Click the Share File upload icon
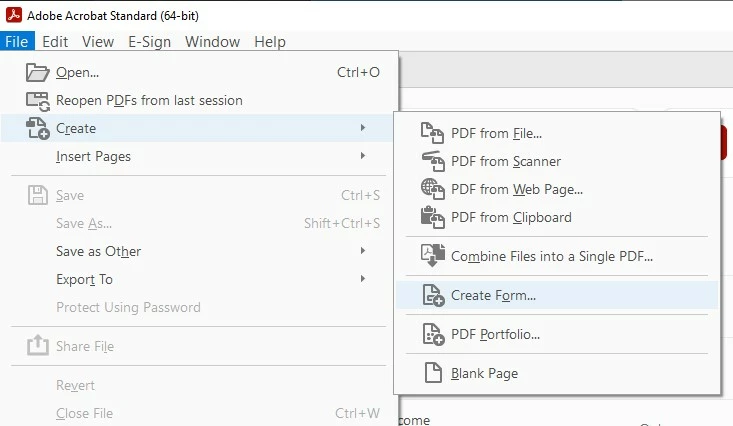This screenshot has height=426, width=733. tap(37, 346)
